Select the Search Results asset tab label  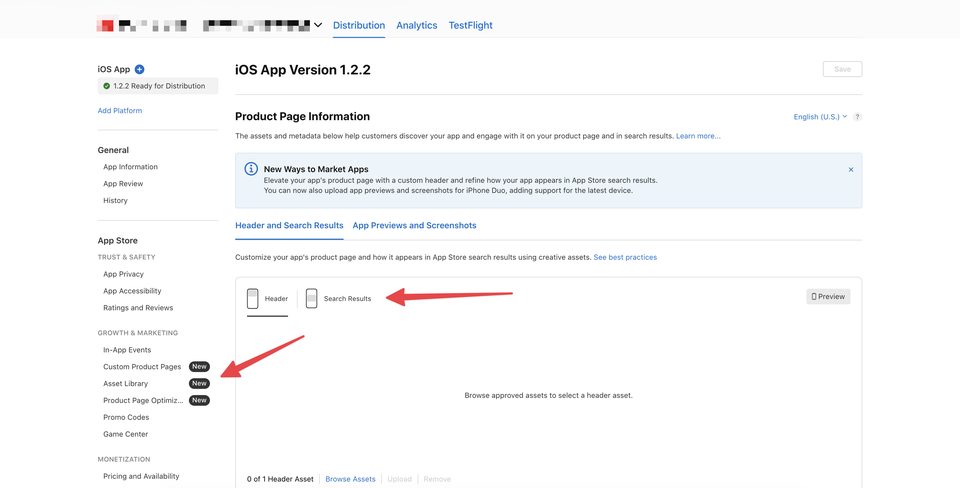tap(347, 299)
